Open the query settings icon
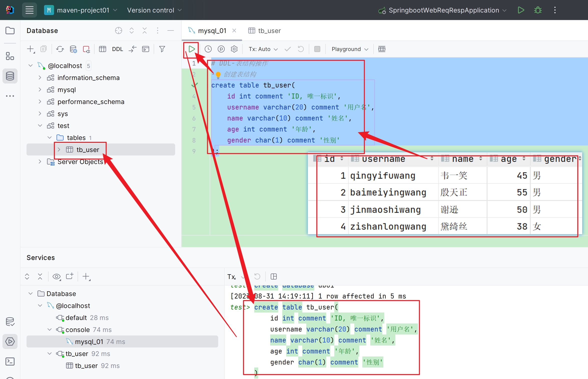Image resolution: width=588 pixels, height=379 pixels. 234,49
